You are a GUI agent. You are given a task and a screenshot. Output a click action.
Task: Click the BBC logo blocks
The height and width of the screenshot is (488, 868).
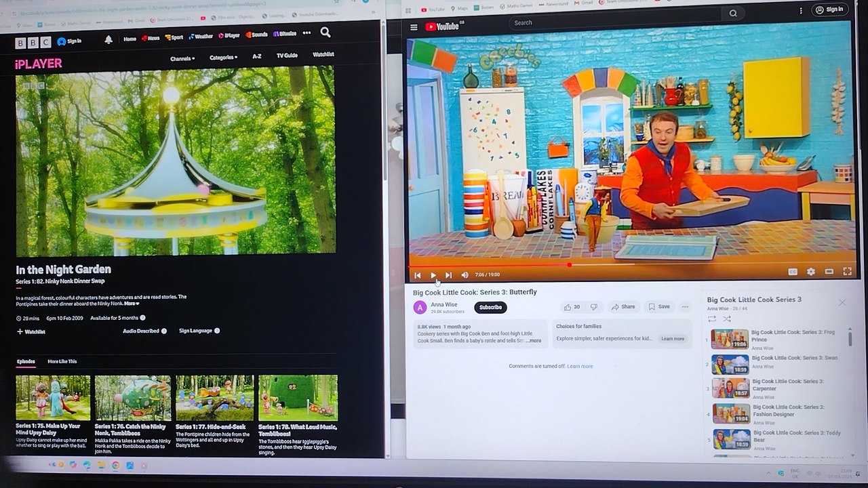[33, 42]
